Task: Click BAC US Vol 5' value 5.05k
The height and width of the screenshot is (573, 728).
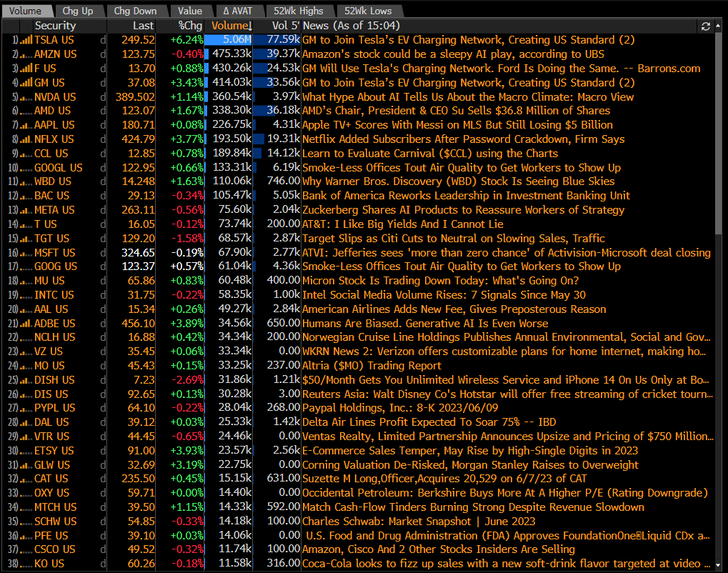Action: (x=286, y=196)
